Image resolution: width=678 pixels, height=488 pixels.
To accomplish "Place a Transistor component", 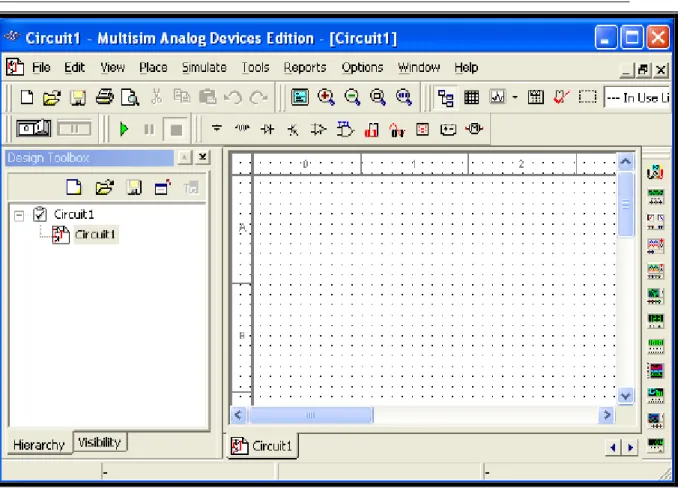I will (293, 130).
